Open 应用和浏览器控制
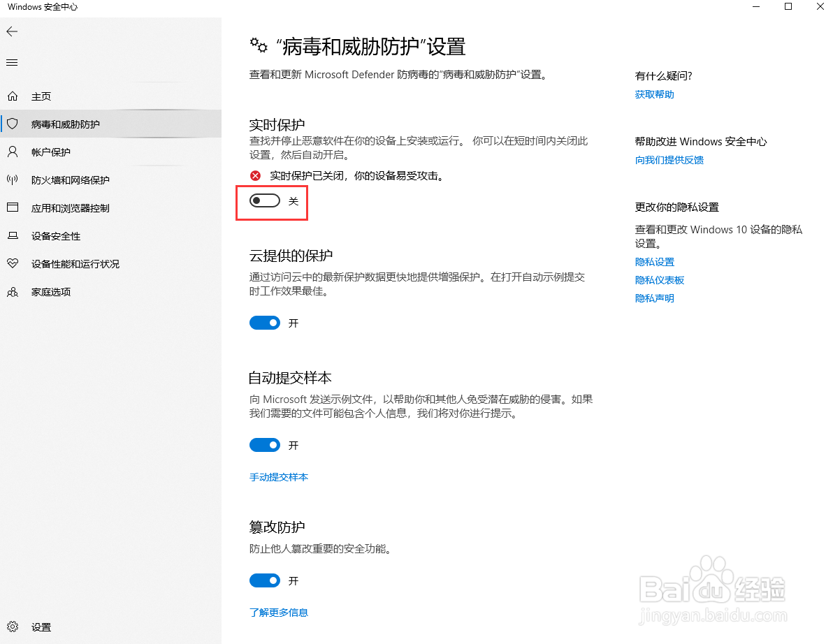Image resolution: width=833 pixels, height=644 pixels. [63, 207]
